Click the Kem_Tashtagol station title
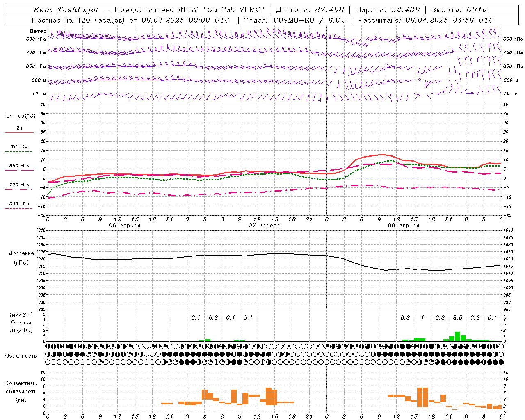The image size is (525, 420). pos(66,10)
